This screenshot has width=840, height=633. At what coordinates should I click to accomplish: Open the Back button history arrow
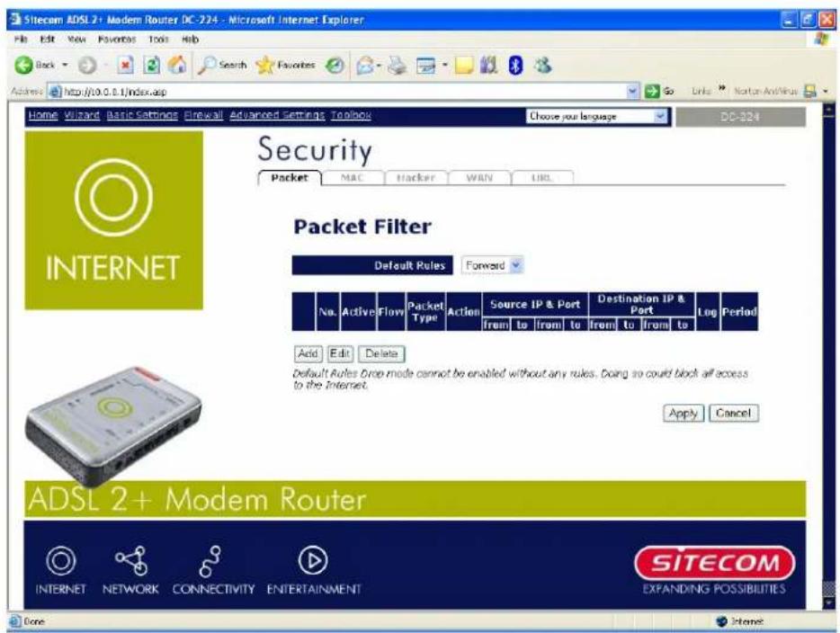(x=65, y=66)
